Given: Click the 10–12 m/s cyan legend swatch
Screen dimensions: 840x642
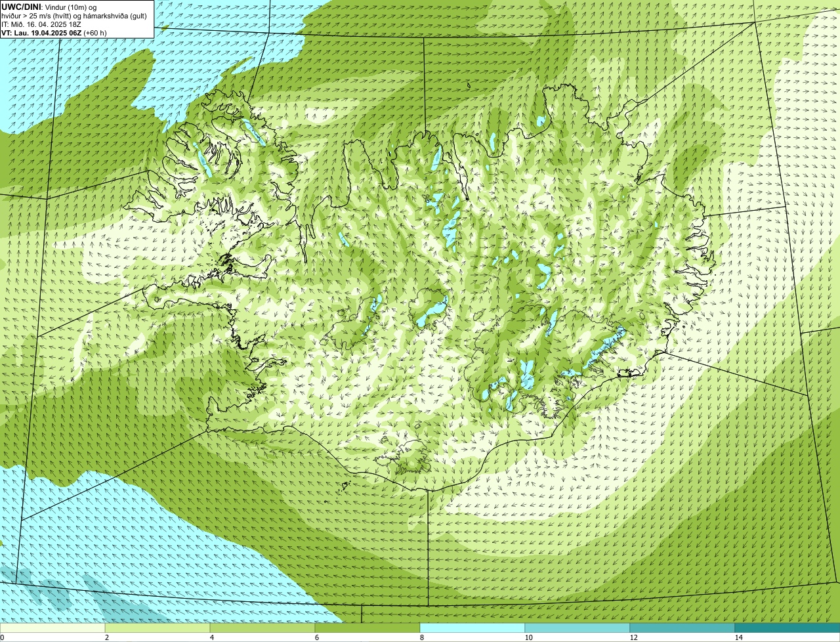Looking at the screenshot, I should pos(577,628).
